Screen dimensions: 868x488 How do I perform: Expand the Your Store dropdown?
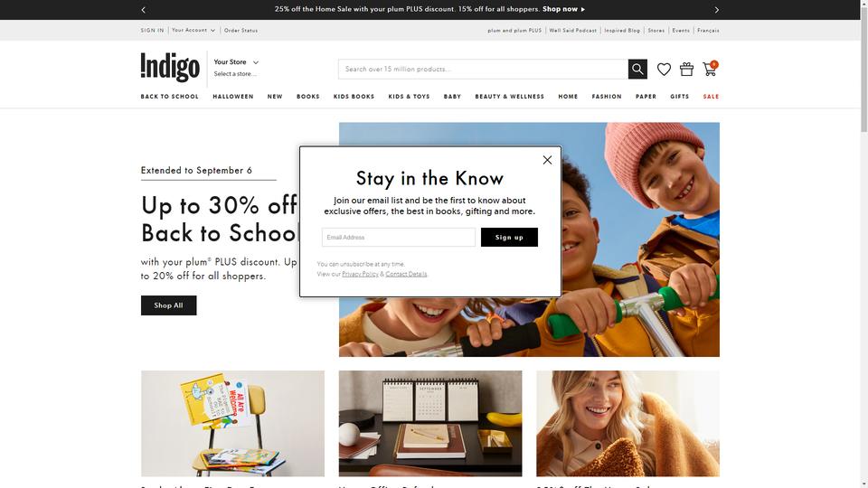pos(236,62)
